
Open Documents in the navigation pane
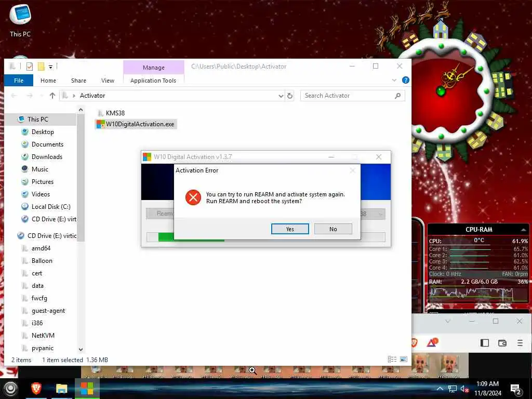47,144
